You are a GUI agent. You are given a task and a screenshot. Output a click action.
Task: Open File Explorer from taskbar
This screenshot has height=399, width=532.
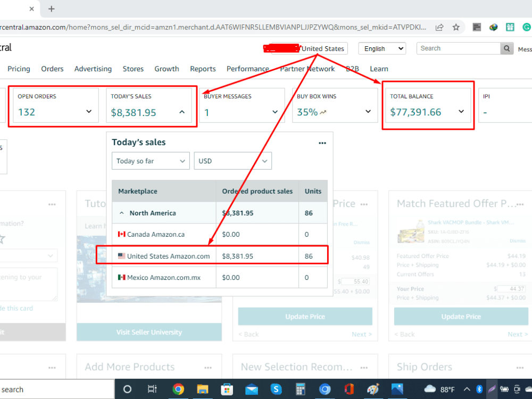(x=203, y=389)
